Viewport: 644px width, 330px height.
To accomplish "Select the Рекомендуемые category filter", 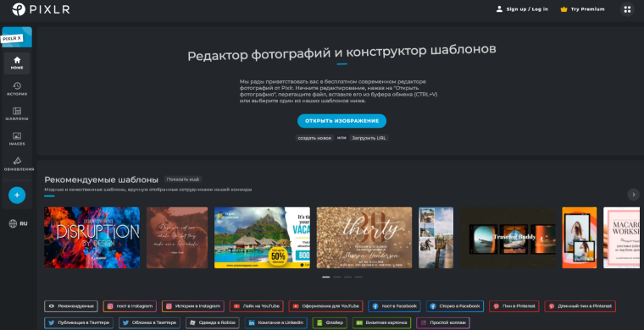I will (71, 306).
